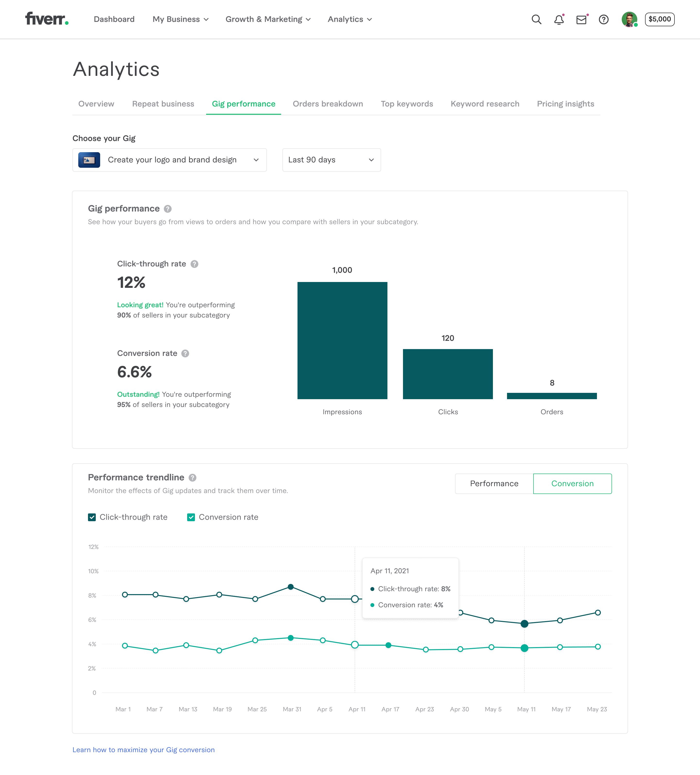This screenshot has width=700, height=775.
Task: Expand the My Business menu
Action: pos(180,19)
